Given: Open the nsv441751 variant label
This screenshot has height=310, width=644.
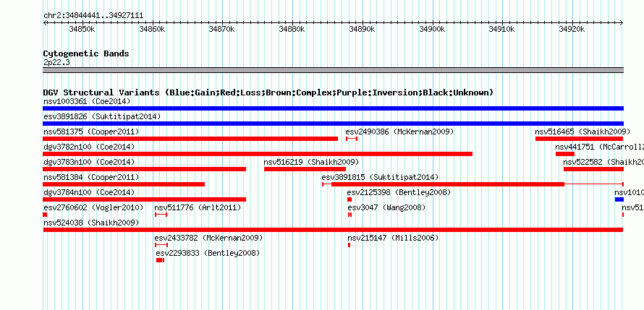Looking at the screenshot, I should click(x=599, y=147).
